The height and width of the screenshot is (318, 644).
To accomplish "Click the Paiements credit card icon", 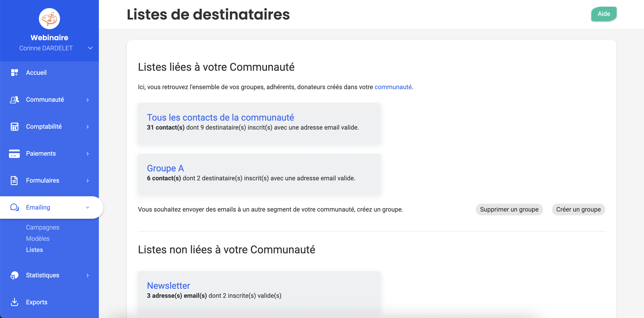I will point(14,154).
